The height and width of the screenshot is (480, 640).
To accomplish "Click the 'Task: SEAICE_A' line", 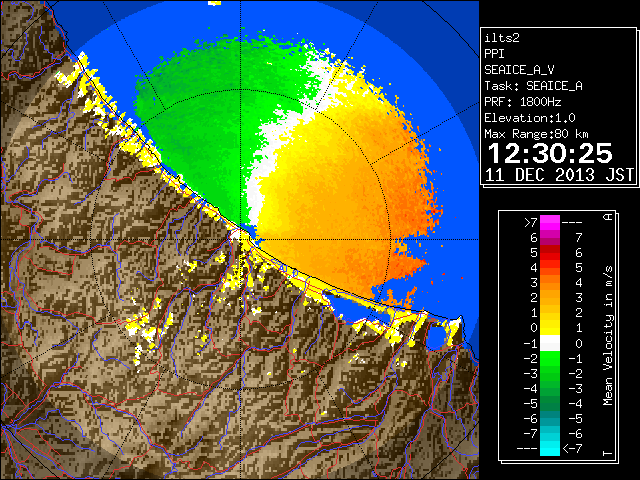I will point(533,86).
